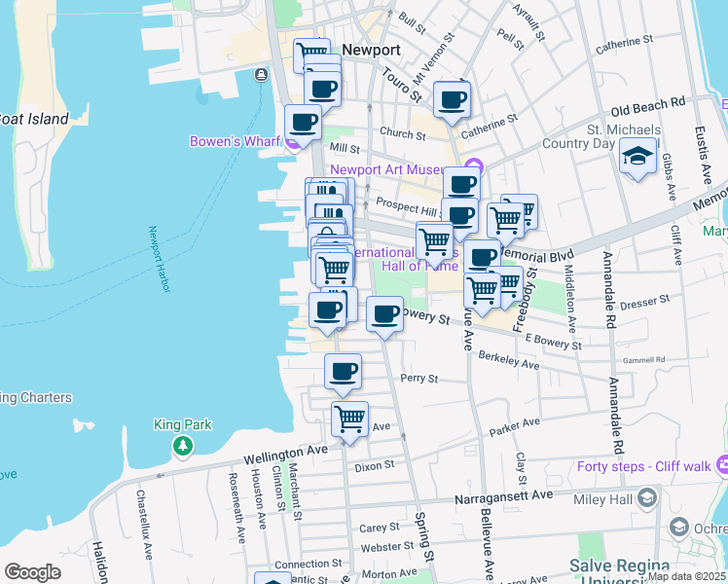The image size is (728, 584).
Task: Select the ferry terminal icon in the harbor
Action: (262, 75)
